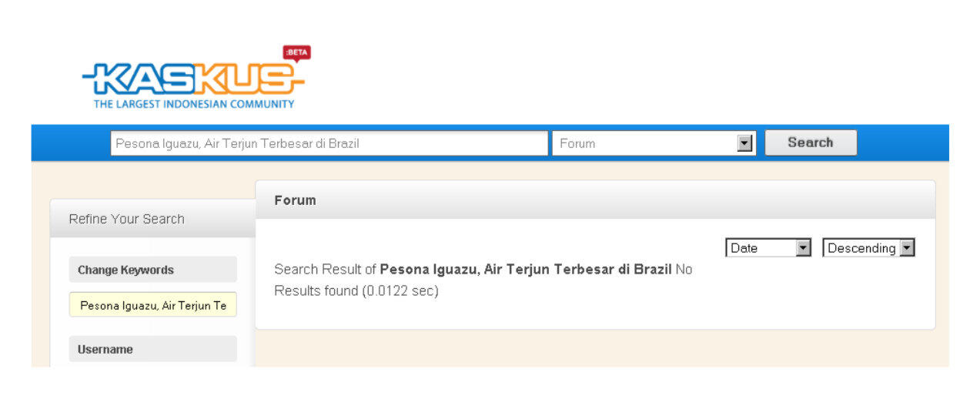Click the 'Search Result of' text
The image size is (980, 406).
[x=325, y=270]
